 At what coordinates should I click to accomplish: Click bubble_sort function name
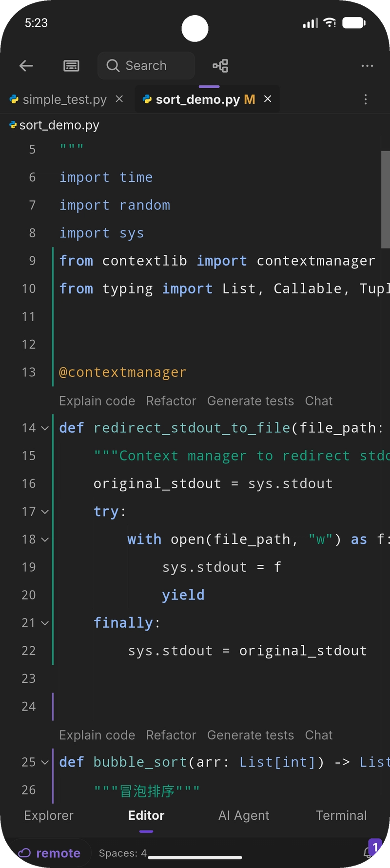point(140,762)
